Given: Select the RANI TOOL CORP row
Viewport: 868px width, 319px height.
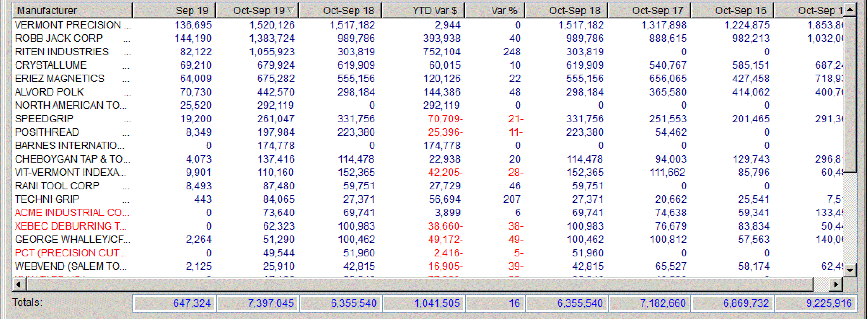Looking at the screenshot, I should (428, 186).
